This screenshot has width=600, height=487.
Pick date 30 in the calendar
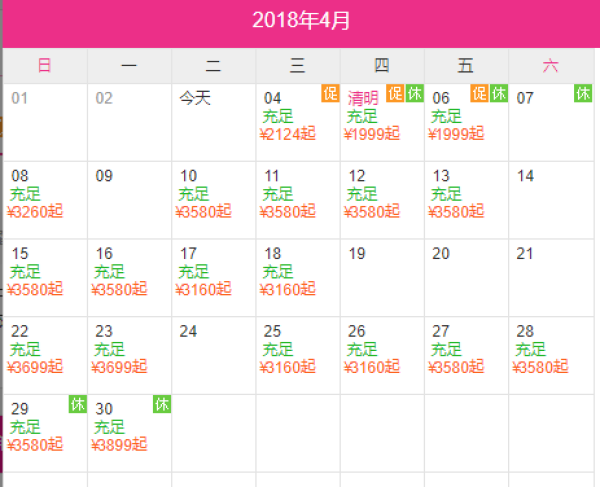click(129, 433)
